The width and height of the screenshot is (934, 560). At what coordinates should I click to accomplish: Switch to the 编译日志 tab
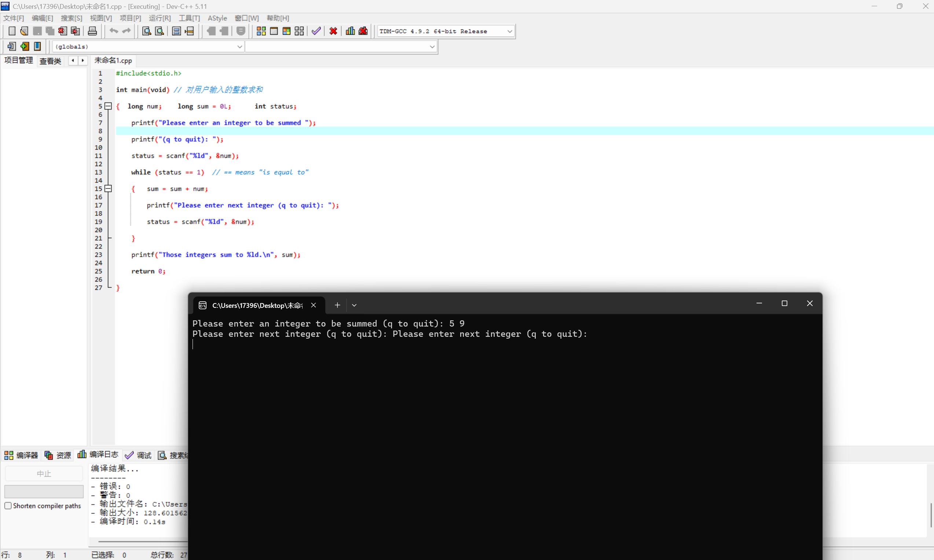98,455
